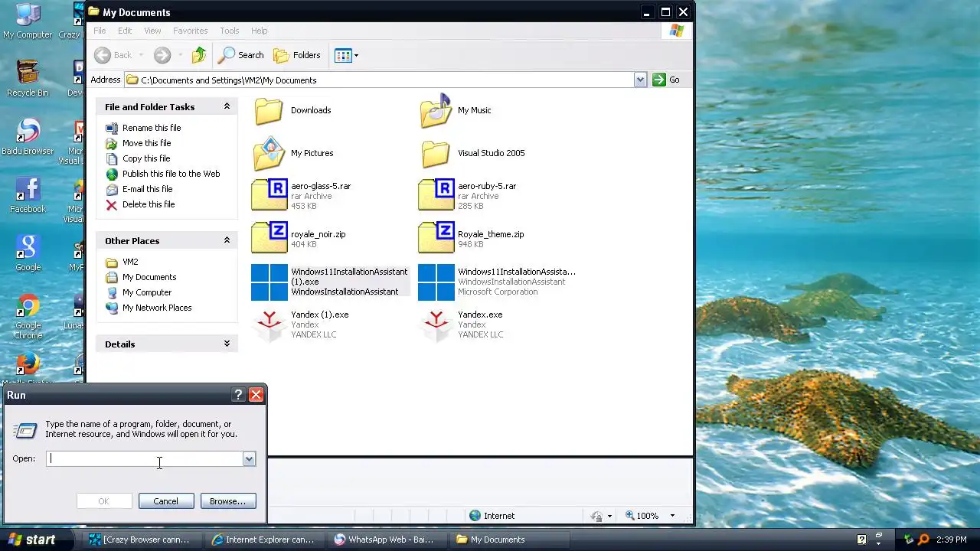
Task: Select royale_noir.zip file icon
Action: pyautogui.click(x=269, y=238)
